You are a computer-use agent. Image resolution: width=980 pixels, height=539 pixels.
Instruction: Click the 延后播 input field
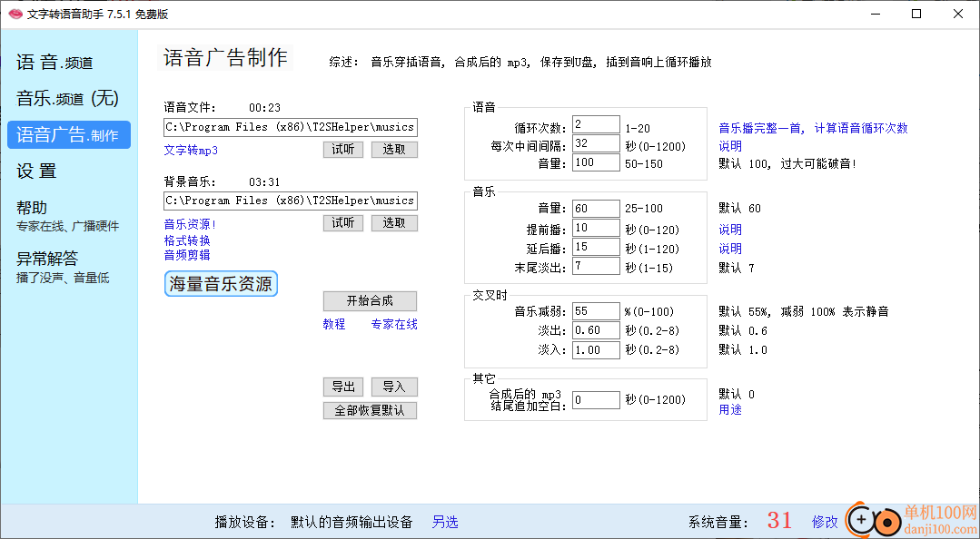(x=596, y=248)
